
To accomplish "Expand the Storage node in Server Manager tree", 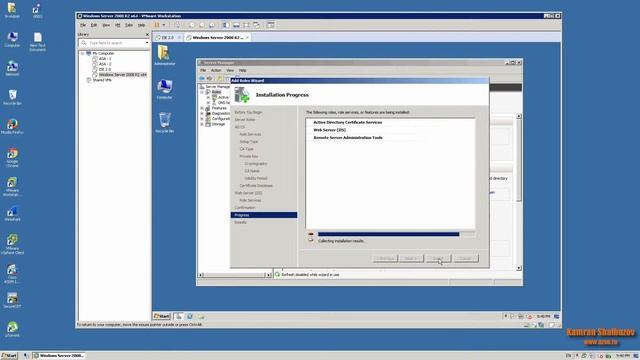I will (x=202, y=124).
